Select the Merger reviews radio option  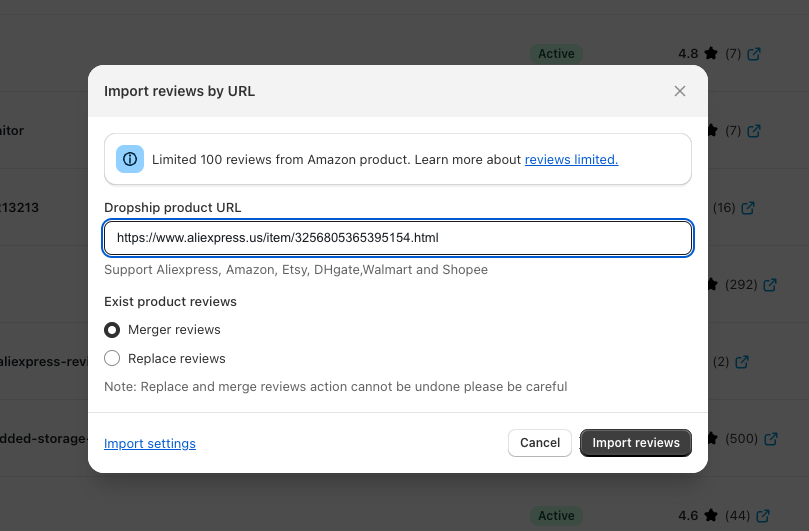point(112,330)
